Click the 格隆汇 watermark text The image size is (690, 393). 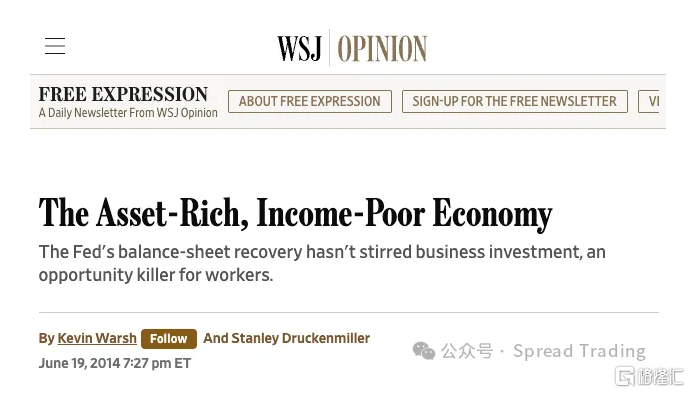click(659, 377)
